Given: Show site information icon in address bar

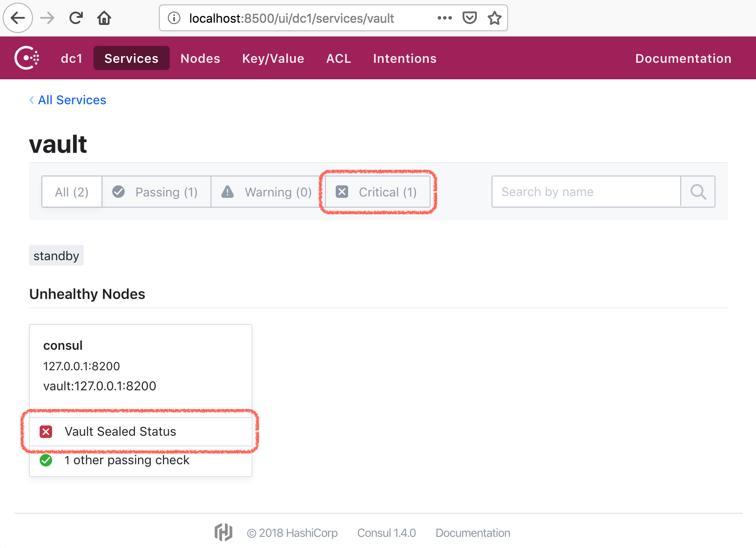Looking at the screenshot, I should tap(174, 18).
